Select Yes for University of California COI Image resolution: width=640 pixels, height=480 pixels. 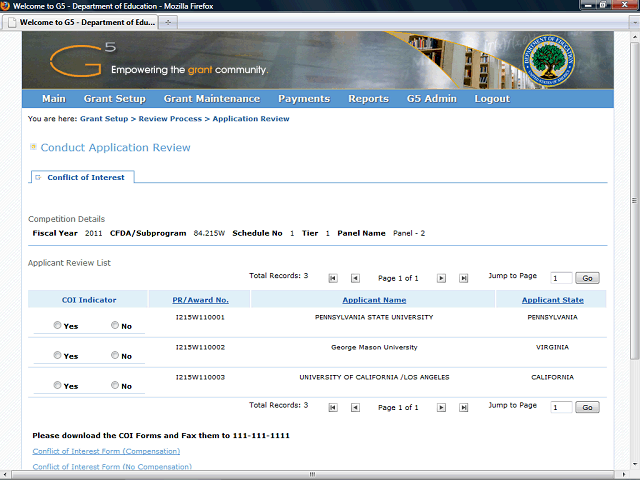[57, 386]
